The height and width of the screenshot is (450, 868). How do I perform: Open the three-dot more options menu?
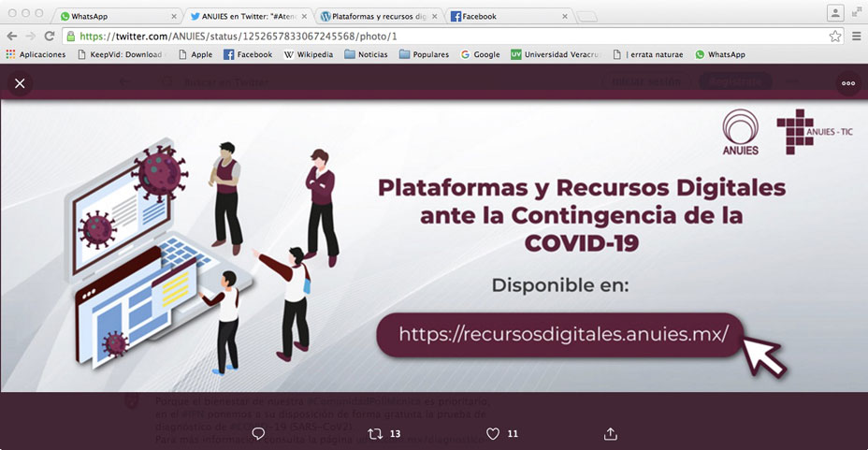848,83
